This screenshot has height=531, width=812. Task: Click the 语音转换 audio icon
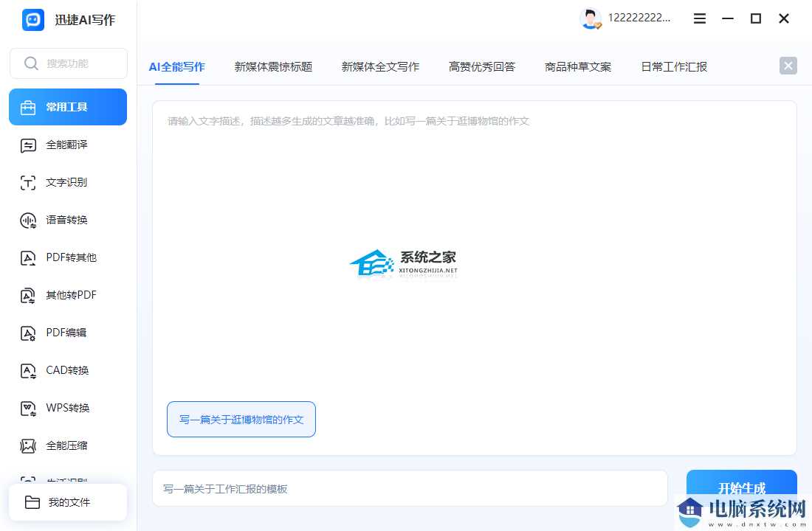[x=28, y=221]
